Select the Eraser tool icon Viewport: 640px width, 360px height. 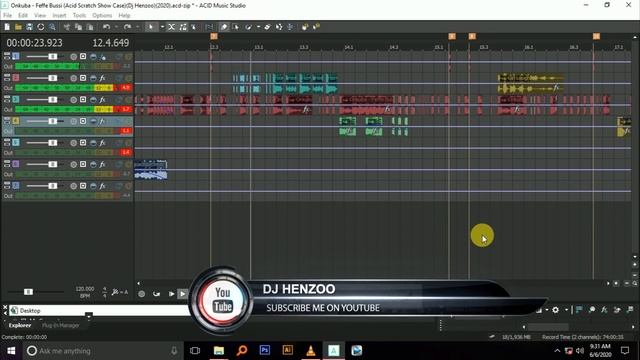click(x=267, y=27)
